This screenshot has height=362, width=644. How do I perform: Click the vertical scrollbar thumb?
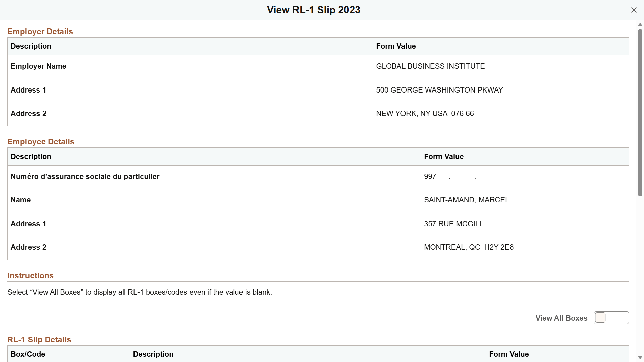click(640, 111)
